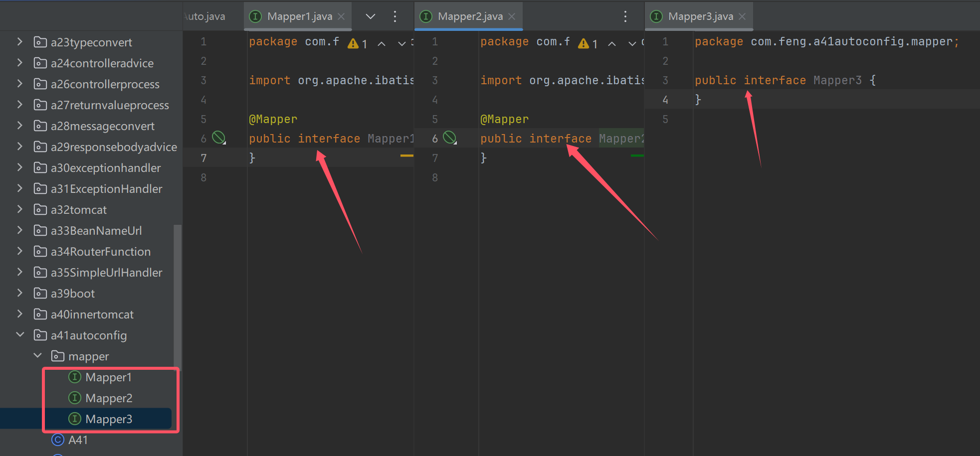Go to previous highlighted error in Mapper1
This screenshot has height=456, width=980.
click(382, 44)
